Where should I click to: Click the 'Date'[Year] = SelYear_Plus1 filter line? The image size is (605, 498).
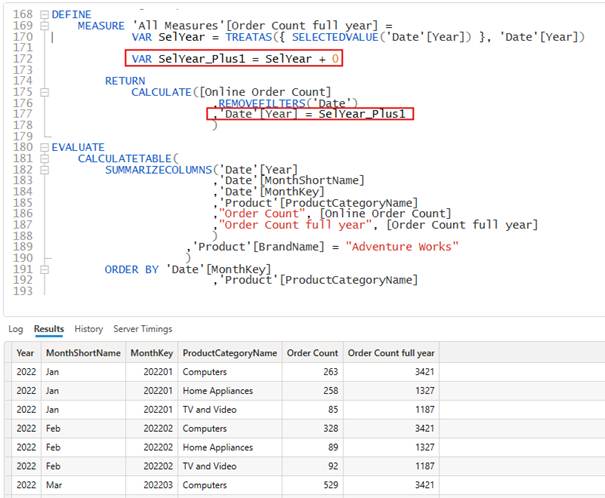310,114
